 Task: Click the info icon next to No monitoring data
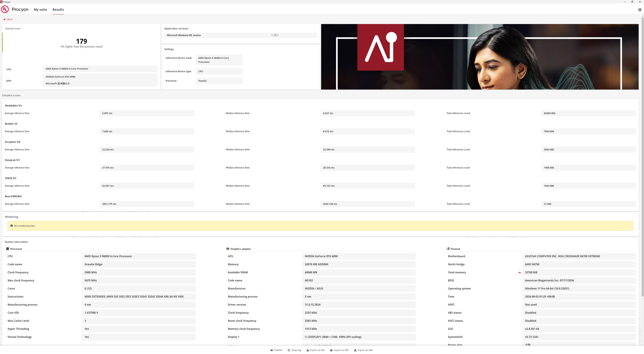[x=11, y=226]
